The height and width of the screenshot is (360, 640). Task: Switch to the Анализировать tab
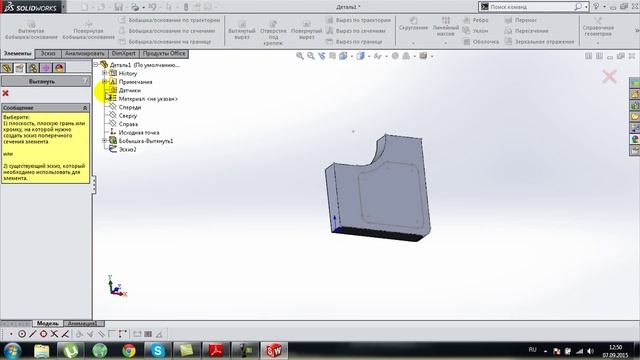(x=85, y=53)
